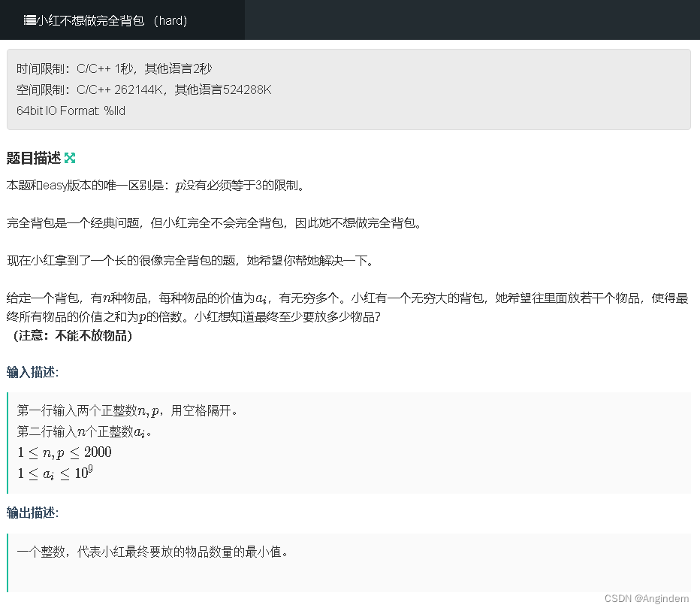The width and height of the screenshot is (700, 611).
Task: Click the line 第二行输入n个正整数ai
Action: [84, 431]
